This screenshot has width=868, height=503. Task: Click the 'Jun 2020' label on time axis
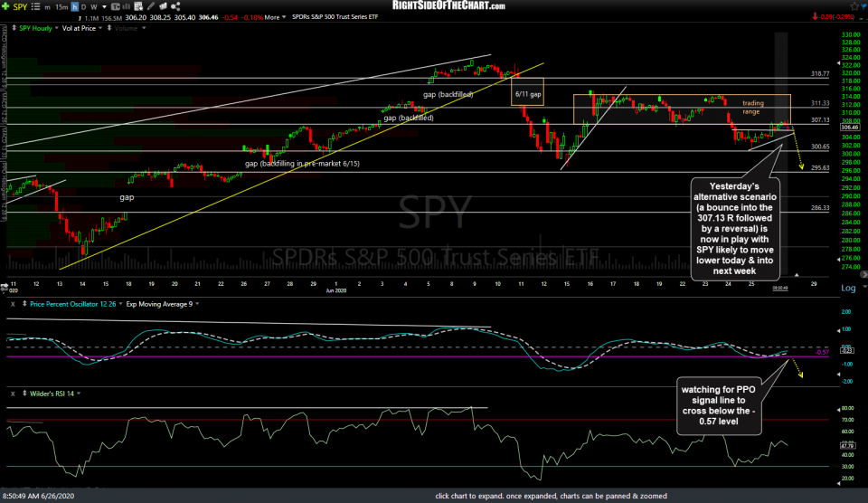point(336,290)
